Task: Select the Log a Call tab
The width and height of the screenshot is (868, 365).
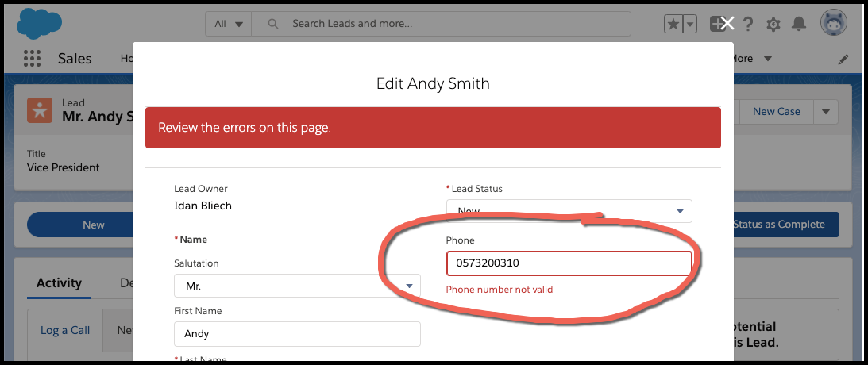Action: click(x=65, y=330)
